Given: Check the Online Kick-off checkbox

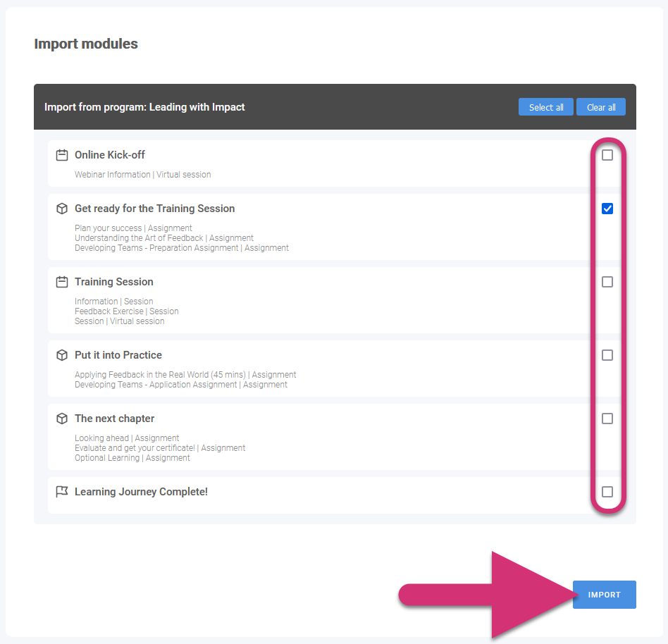Looking at the screenshot, I should [607, 154].
